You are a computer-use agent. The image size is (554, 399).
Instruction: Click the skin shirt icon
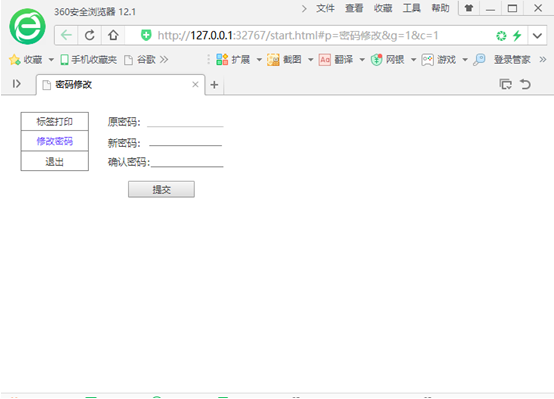pyautogui.click(x=469, y=8)
